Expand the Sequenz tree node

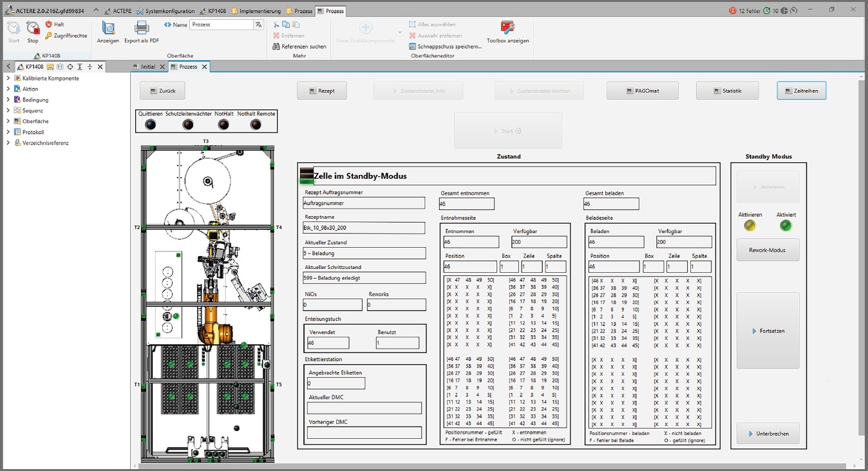tap(8, 111)
